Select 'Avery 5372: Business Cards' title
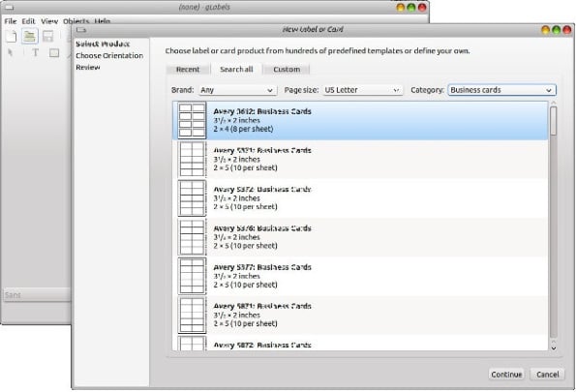The width and height of the screenshot is (576, 392). coord(262,189)
